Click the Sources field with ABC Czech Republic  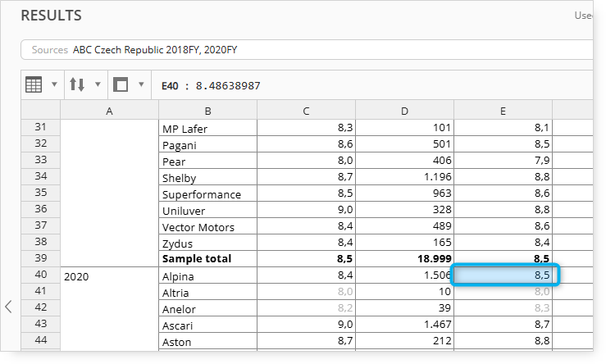point(307,49)
